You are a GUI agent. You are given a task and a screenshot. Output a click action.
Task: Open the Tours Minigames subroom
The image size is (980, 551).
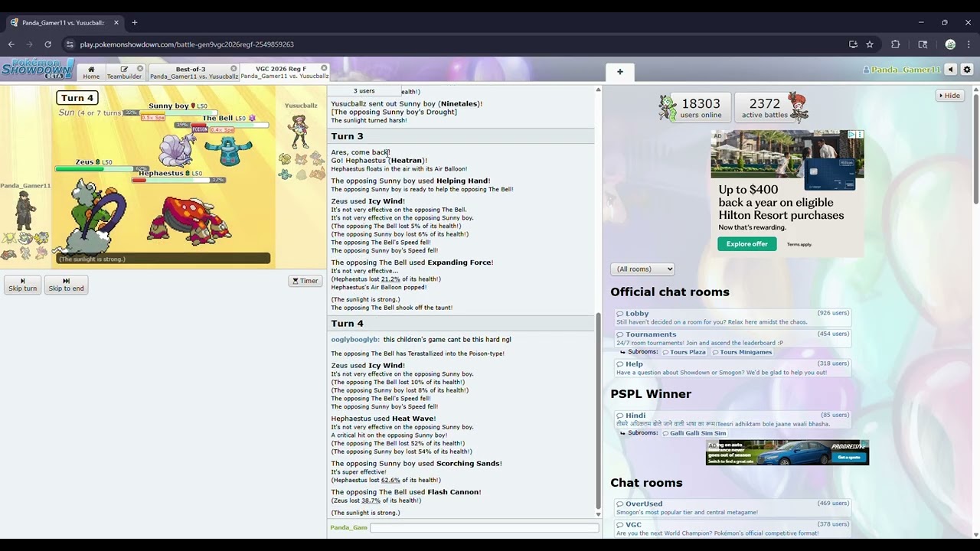pos(742,352)
